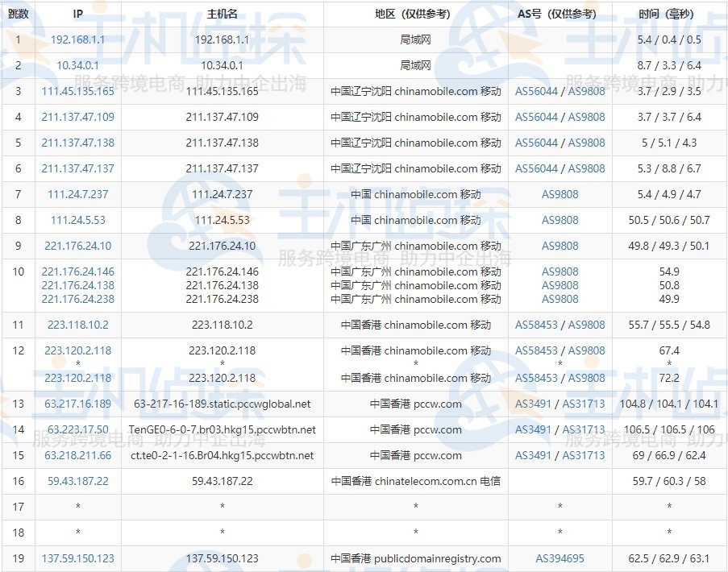The height and width of the screenshot is (572, 728).
Task: Select the 223.118.10.2 Hong Kong hop link
Action: pyautogui.click(x=77, y=325)
